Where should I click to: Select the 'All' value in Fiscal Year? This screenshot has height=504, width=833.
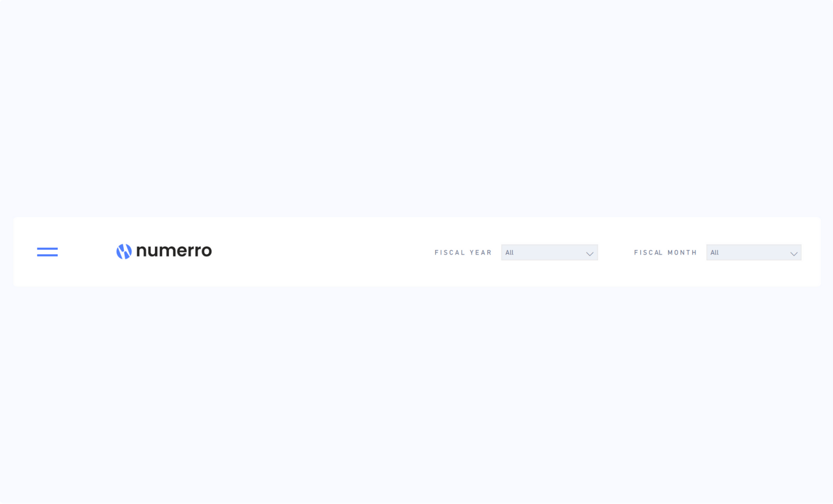pyautogui.click(x=509, y=253)
